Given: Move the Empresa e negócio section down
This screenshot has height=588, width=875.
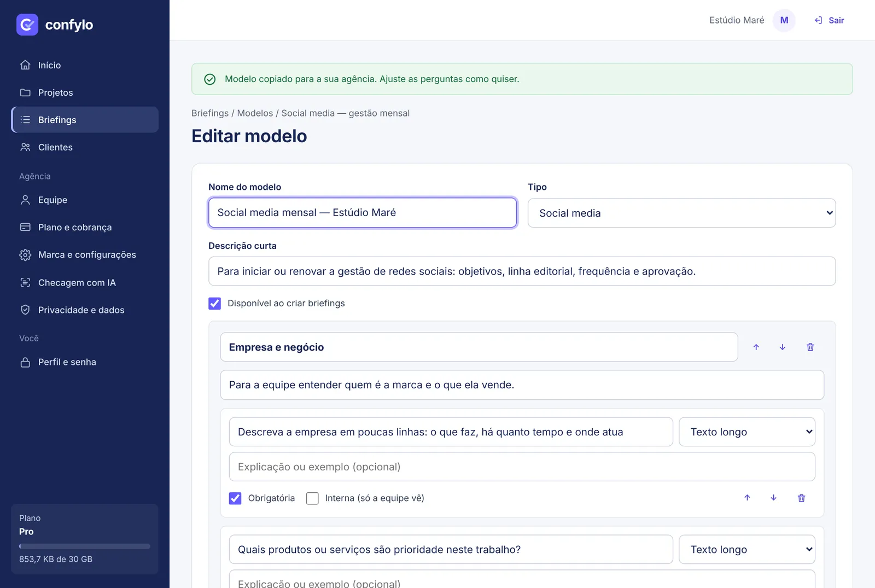Looking at the screenshot, I should tap(783, 347).
